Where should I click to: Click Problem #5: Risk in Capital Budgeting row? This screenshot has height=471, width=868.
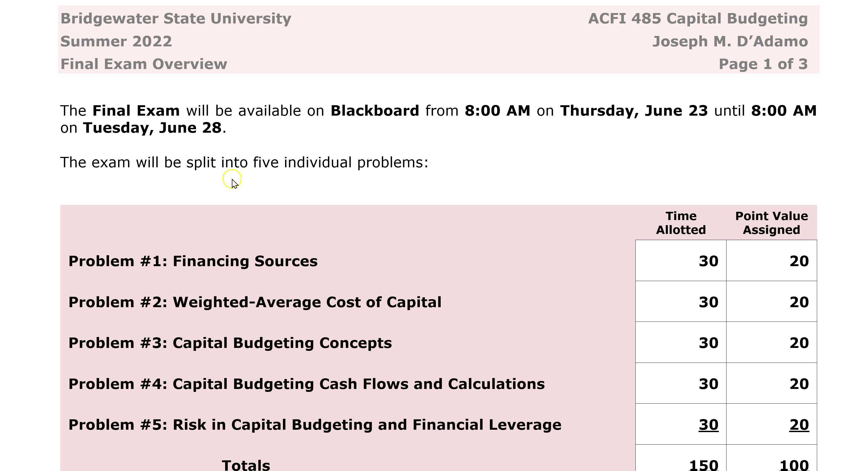point(315,424)
